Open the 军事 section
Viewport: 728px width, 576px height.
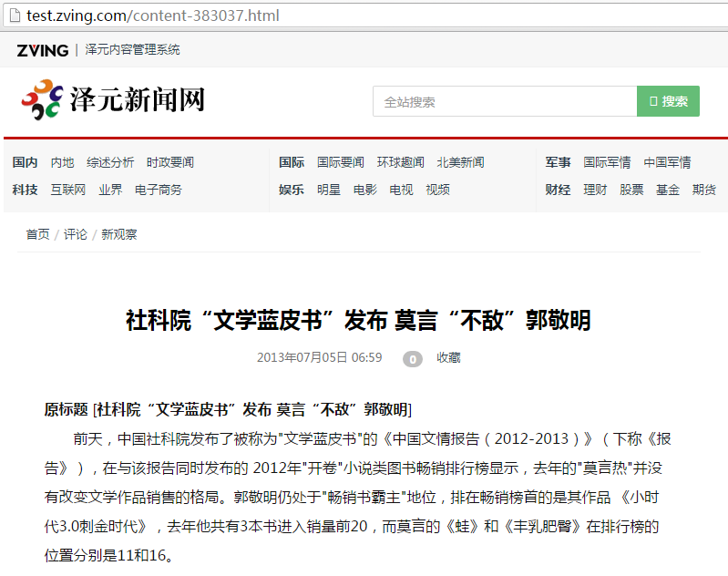coord(558,162)
